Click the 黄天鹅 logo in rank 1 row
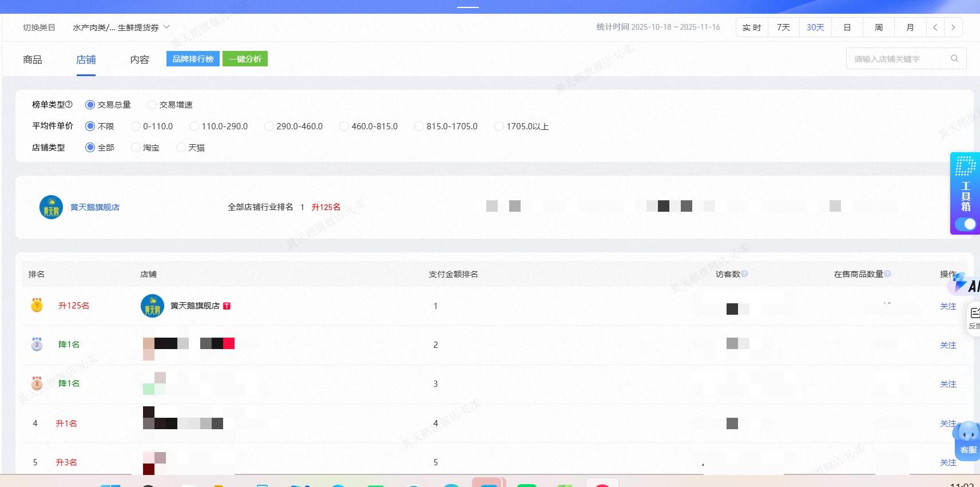Image resolution: width=980 pixels, height=487 pixels. [x=152, y=306]
